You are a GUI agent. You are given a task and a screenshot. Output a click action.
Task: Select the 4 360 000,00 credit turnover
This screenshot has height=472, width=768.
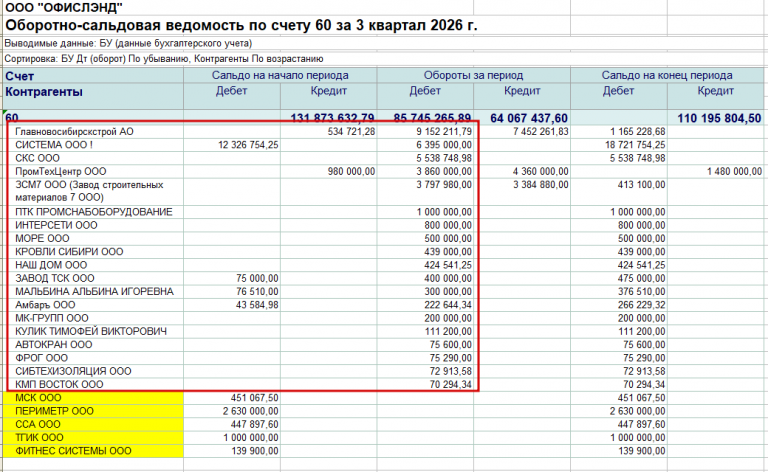coord(541,171)
